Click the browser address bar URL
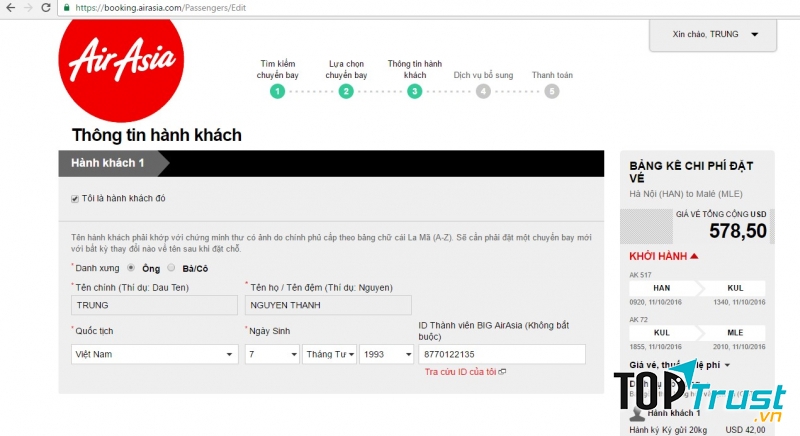Viewport: 800px width, 436px height. [x=160, y=8]
